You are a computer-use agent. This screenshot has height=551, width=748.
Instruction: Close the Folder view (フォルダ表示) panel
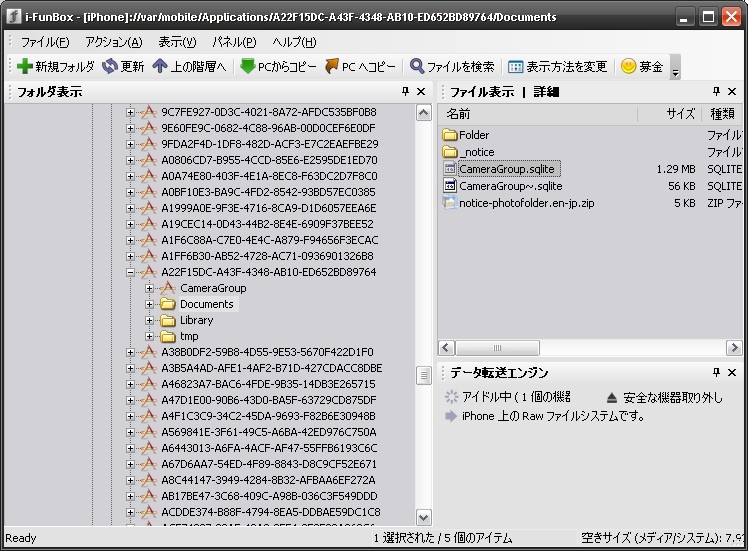421,91
